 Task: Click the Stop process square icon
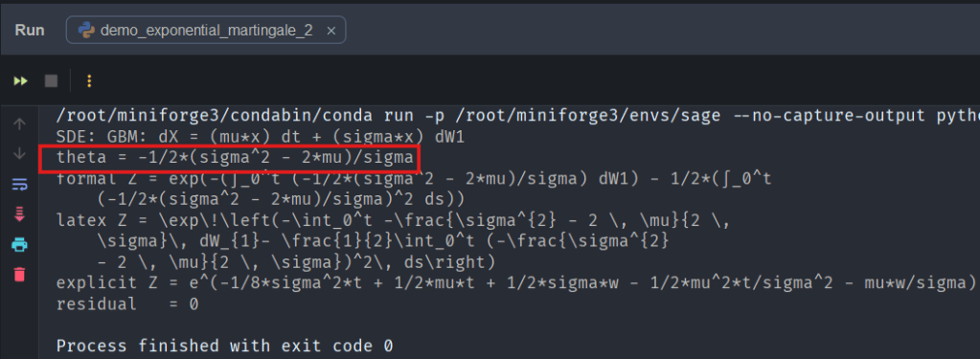[51, 81]
